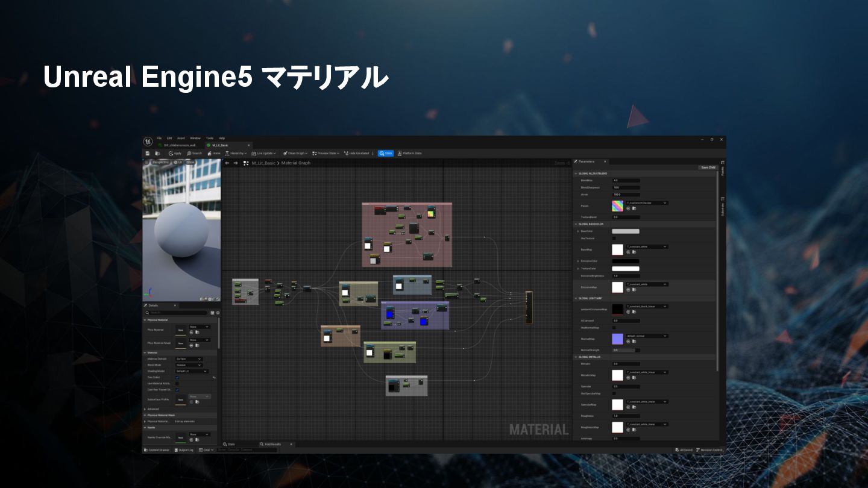Click the Details property matrix grid icon
The height and width of the screenshot is (488, 868).
tap(212, 313)
